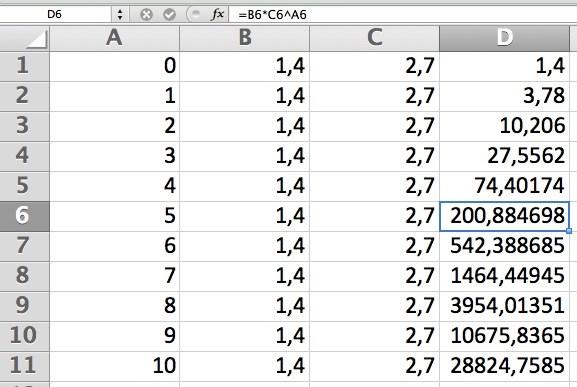The image size is (577, 387).
Task: Click cell C9 containing 2,7
Action: (374, 306)
